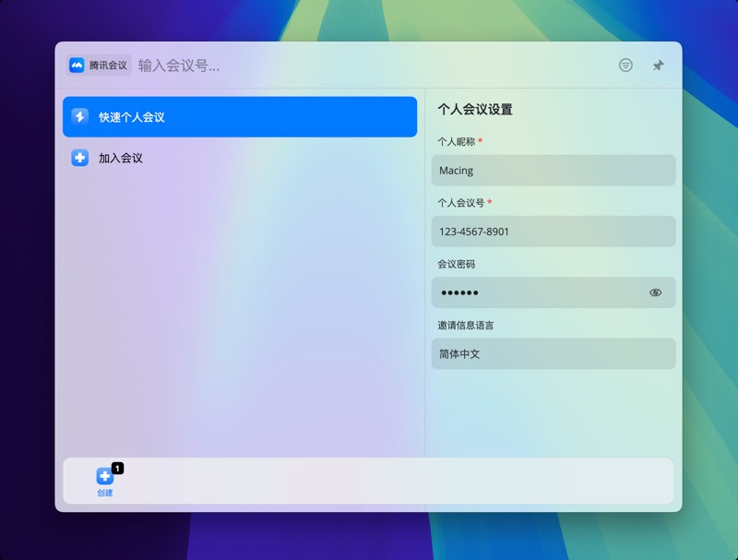Open the 邀请信息语言 dropdown showing 简体中文

coord(553,353)
